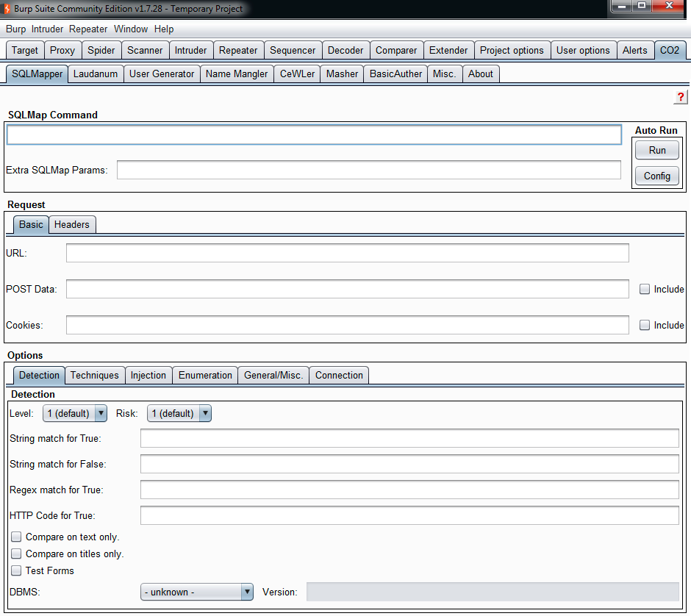The width and height of the screenshot is (691, 616).
Task: Select the SQLMapper sub-tab
Action: point(37,74)
